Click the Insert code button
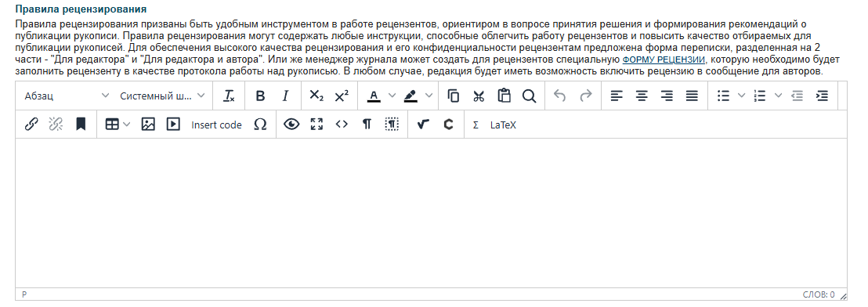 click(216, 125)
